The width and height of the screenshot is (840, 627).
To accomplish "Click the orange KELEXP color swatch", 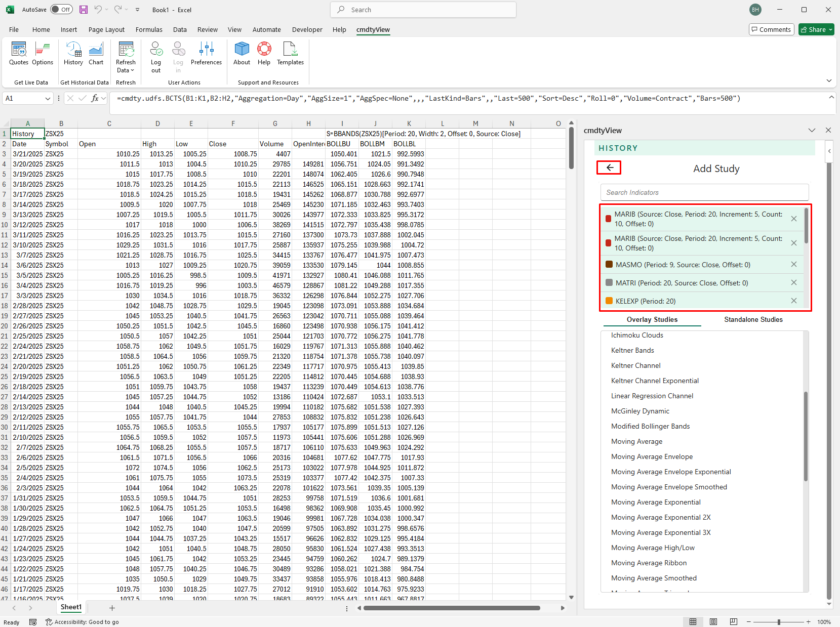I will [x=609, y=301].
